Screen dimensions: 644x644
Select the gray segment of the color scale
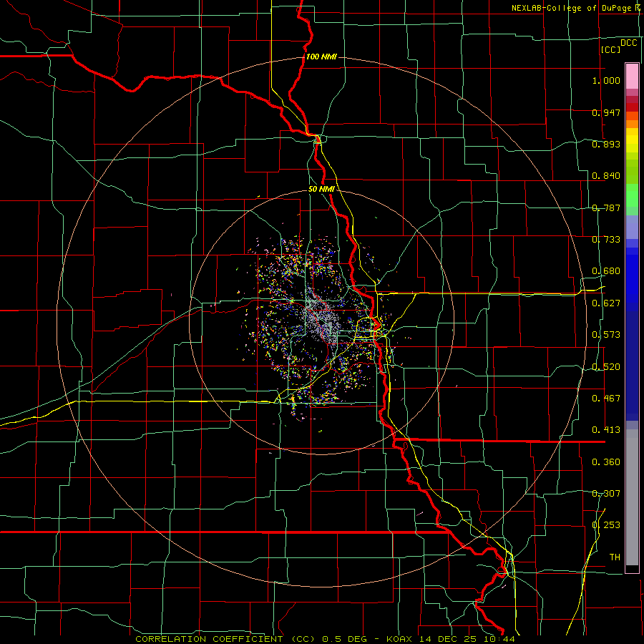point(632,497)
